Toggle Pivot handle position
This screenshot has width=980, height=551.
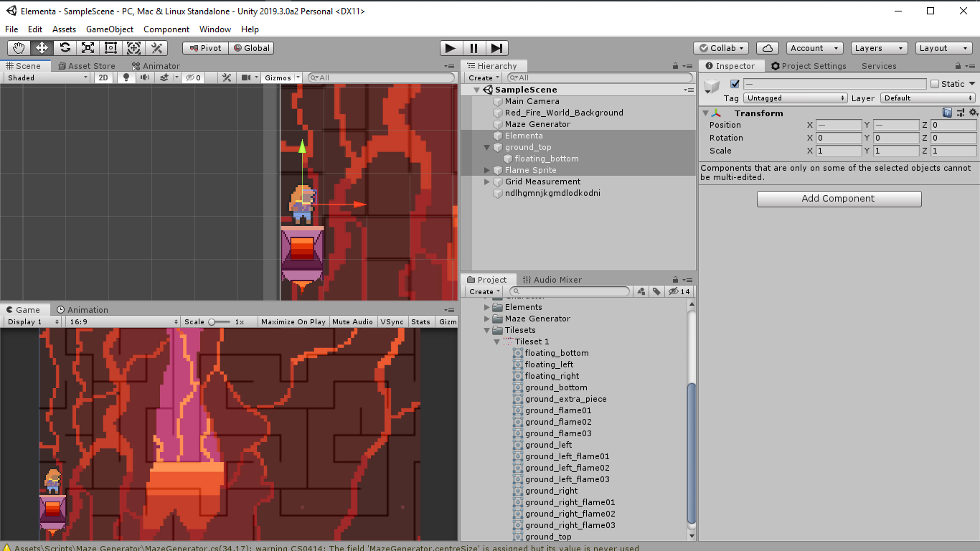(x=205, y=48)
